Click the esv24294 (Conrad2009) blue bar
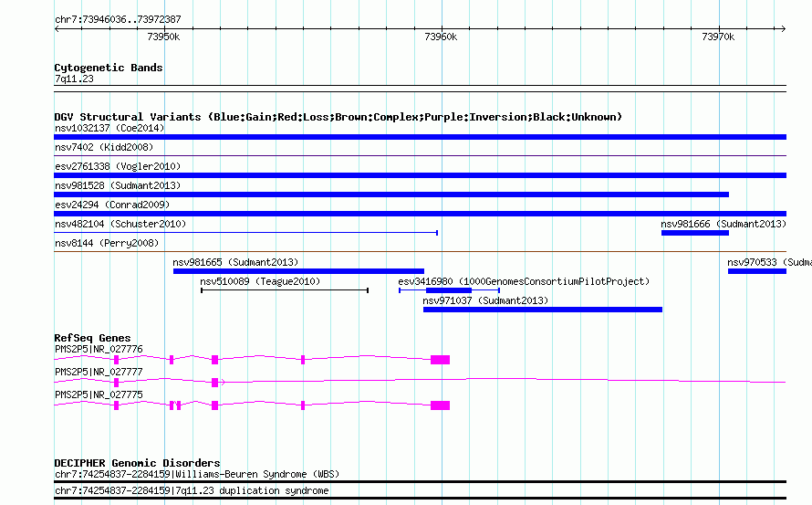Image resolution: width=812 pixels, height=505 pixels. click(420, 214)
